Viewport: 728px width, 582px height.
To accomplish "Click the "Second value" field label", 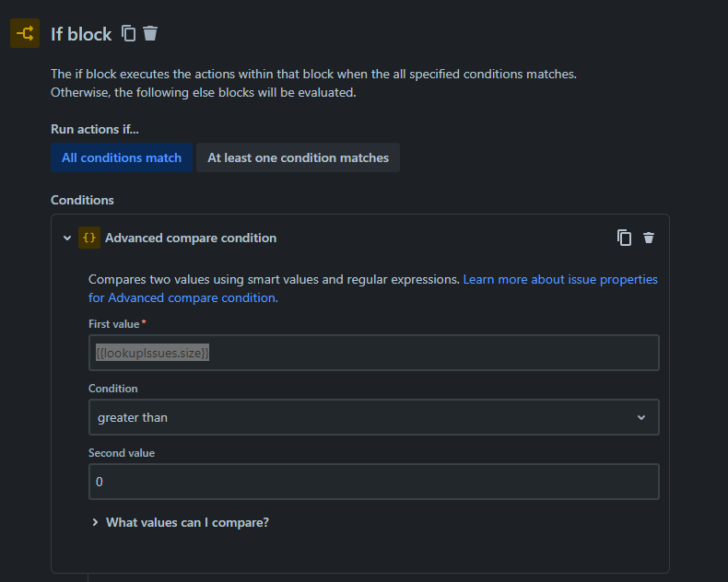I will click(x=122, y=453).
